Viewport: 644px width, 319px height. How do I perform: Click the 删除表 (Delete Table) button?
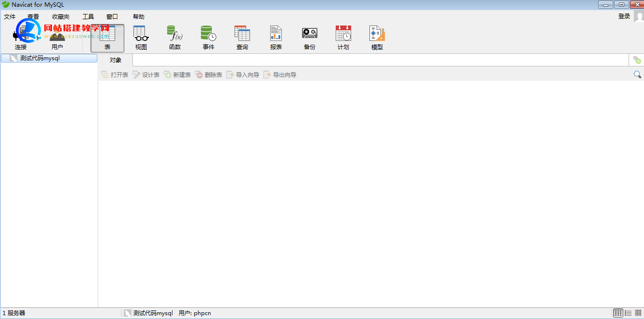[209, 75]
